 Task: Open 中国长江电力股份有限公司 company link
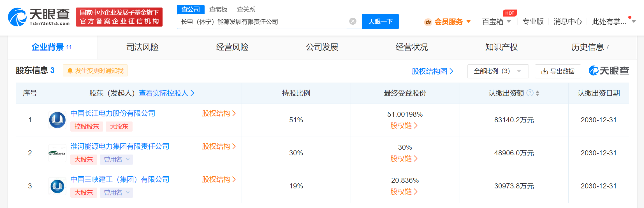click(113, 113)
